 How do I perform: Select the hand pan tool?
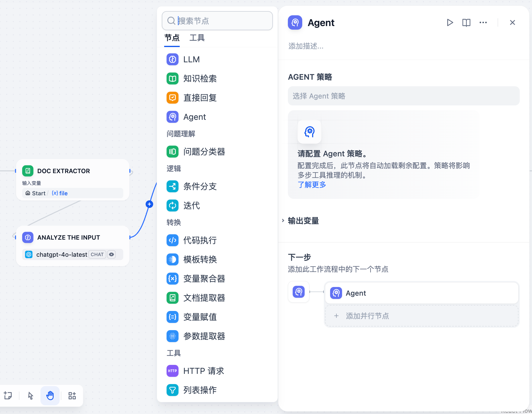point(50,396)
